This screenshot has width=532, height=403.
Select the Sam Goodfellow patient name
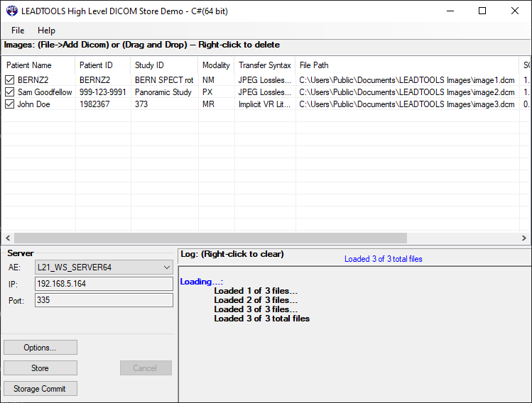45,92
